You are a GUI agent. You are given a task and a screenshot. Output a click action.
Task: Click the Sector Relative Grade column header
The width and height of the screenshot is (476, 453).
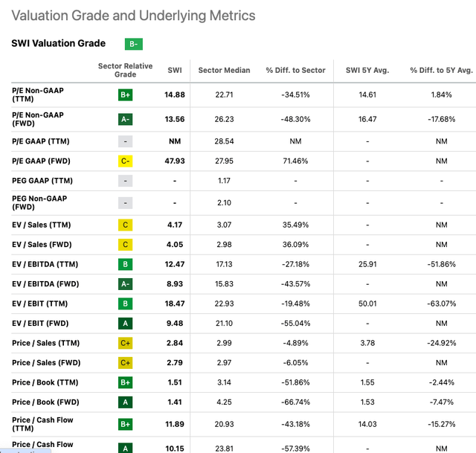tap(125, 70)
